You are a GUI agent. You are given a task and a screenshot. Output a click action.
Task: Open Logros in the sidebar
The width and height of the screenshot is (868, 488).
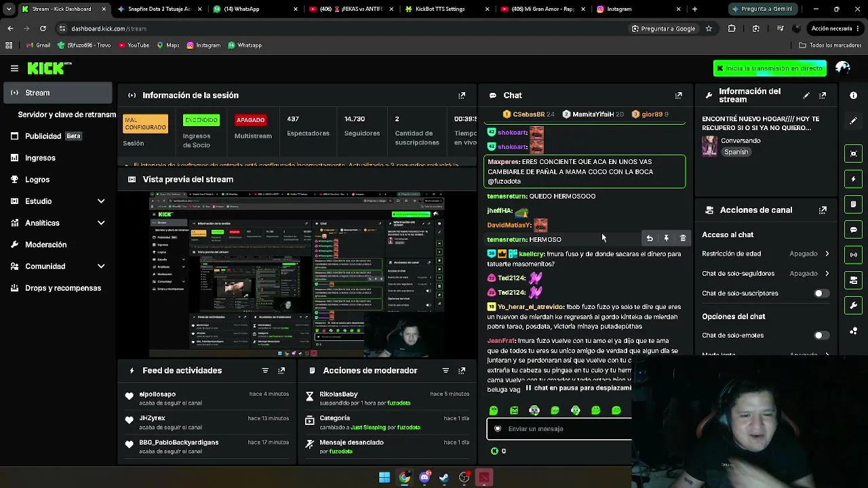(58, 180)
